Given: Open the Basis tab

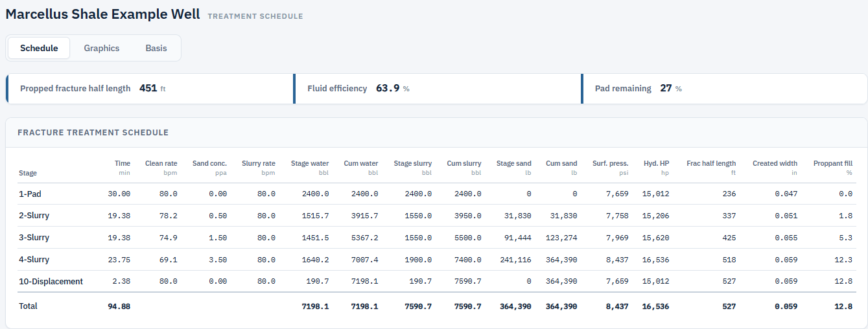Looking at the screenshot, I should click(156, 48).
